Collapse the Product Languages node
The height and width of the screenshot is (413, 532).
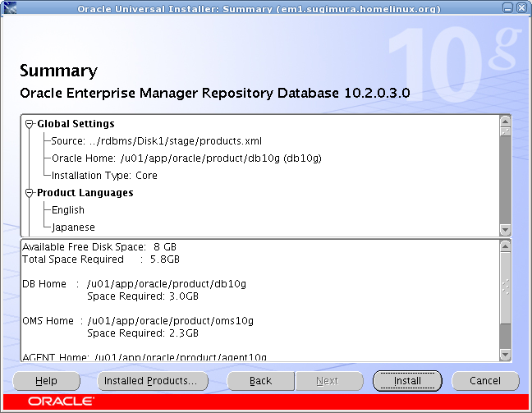click(30, 193)
